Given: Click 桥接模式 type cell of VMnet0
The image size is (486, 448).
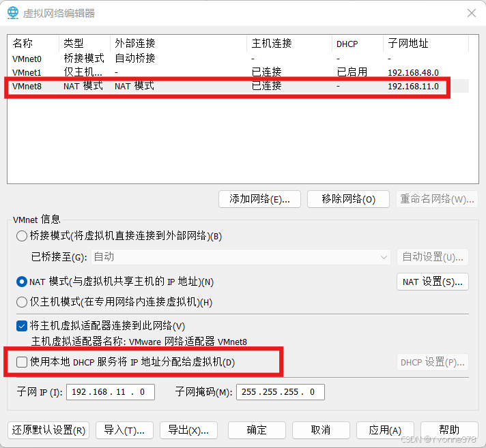Looking at the screenshot, I should pyautogui.click(x=84, y=59).
